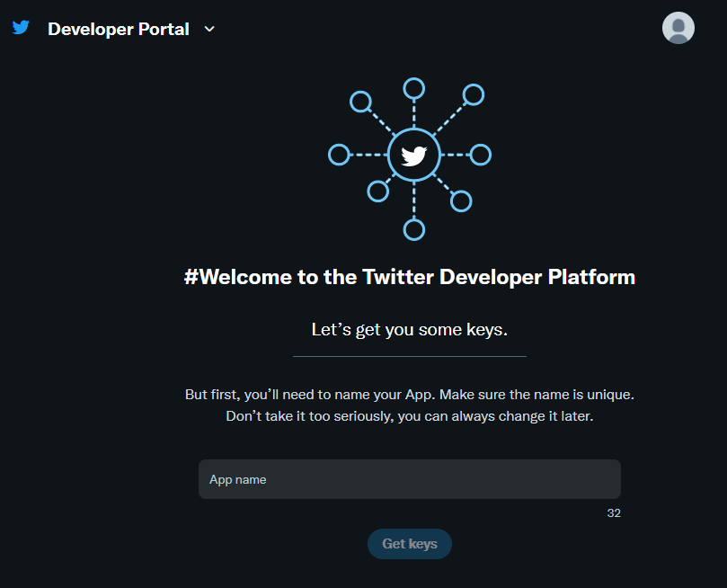The width and height of the screenshot is (727, 588).
Task: Click the Welcome to Twitter Developer Platform heading
Action: tap(410, 277)
